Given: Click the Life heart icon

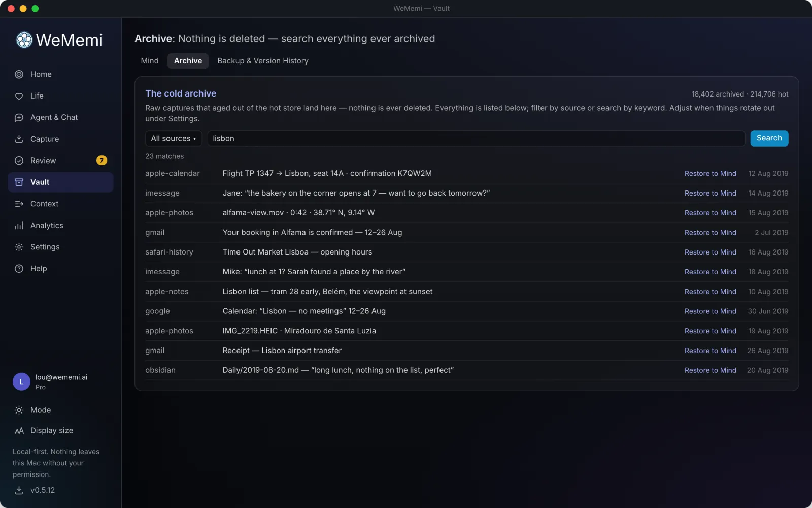Looking at the screenshot, I should pos(19,96).
